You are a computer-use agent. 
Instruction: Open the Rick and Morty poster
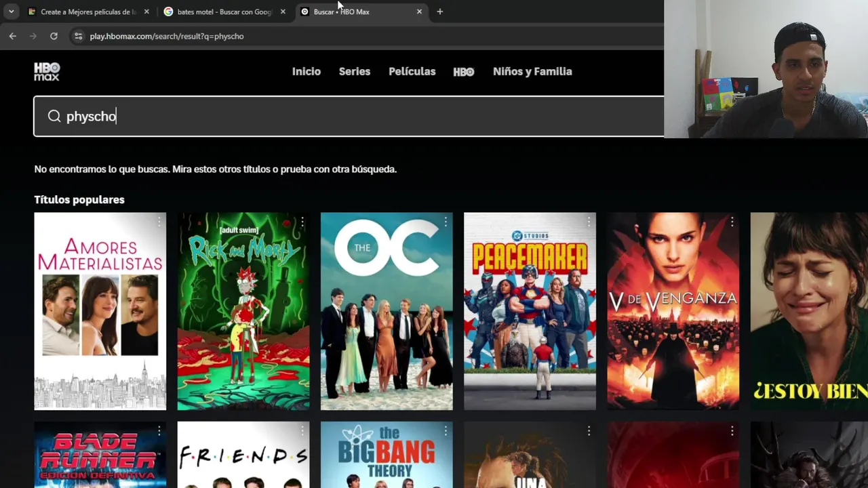click(x=243, y=311)
